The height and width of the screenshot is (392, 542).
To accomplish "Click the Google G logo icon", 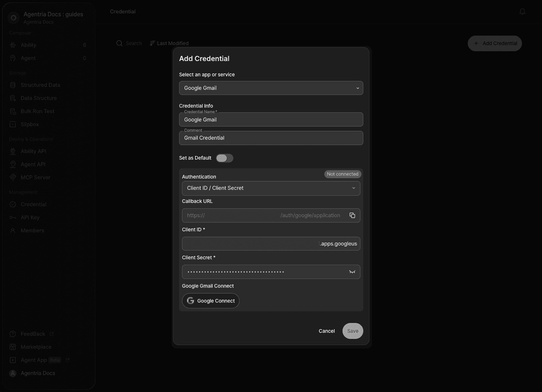I will pyautogui.click(x=190, y=301).
